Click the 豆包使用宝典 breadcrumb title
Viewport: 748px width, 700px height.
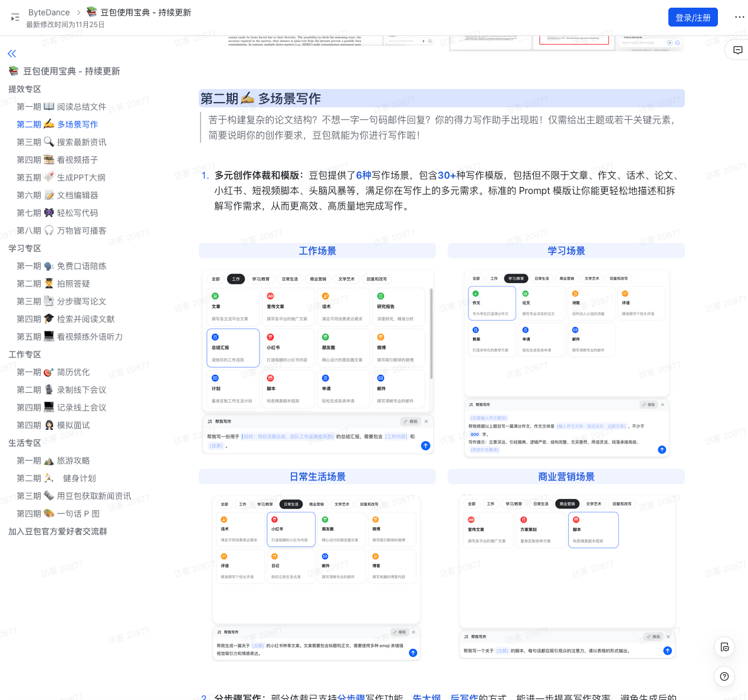click(x=139, y=12)
